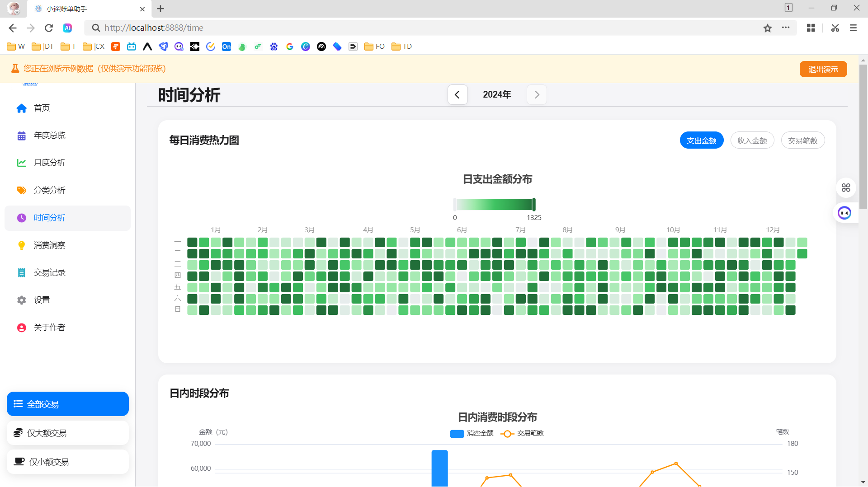The width and height of the screenshot is (868, 487).
Task: Click the 退出演示 button
Action: pyautogui.click(x=823, y=69)
